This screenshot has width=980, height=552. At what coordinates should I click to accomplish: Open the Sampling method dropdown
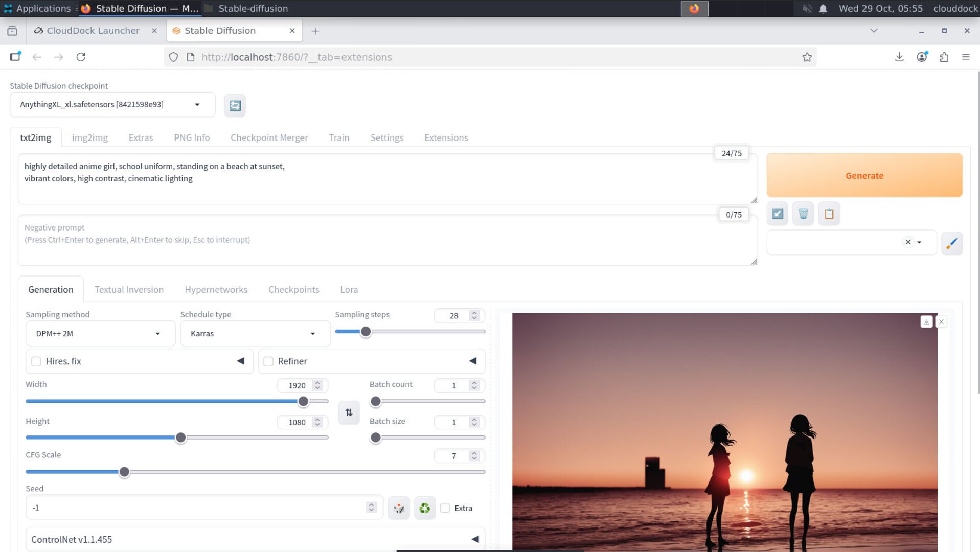pos(100,334)
